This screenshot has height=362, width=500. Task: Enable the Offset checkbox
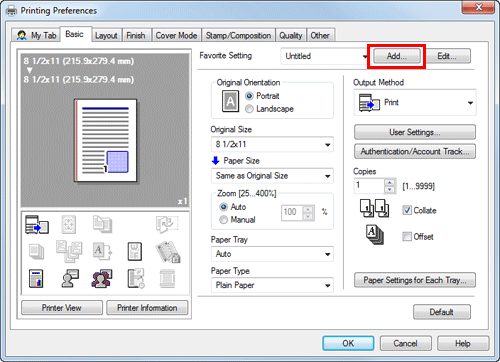click(x=407, y=237)
